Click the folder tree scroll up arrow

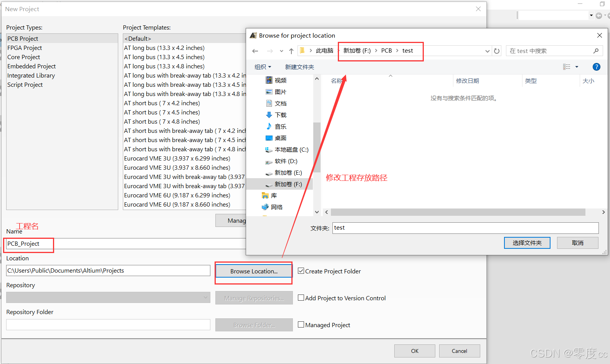pos(317,79)
